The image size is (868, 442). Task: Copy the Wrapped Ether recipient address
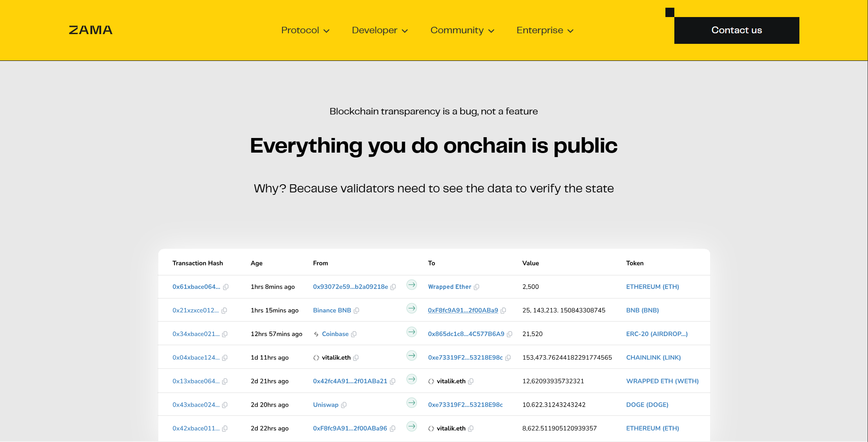tap(477, 287)
